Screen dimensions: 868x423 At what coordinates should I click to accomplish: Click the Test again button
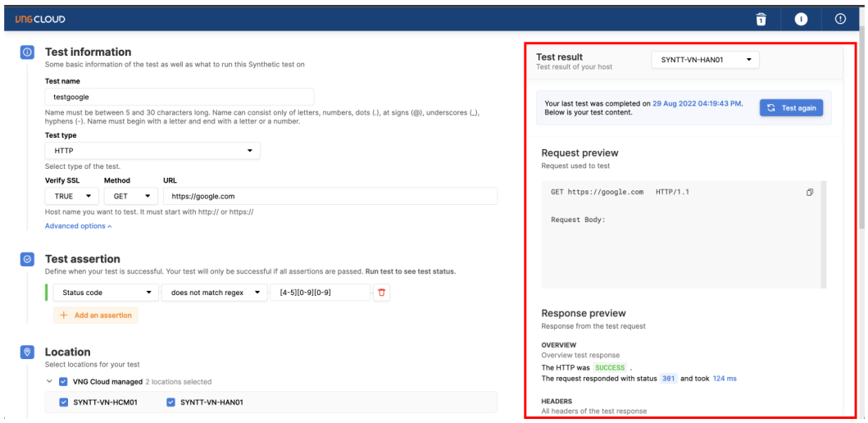(x=790, y=108)
